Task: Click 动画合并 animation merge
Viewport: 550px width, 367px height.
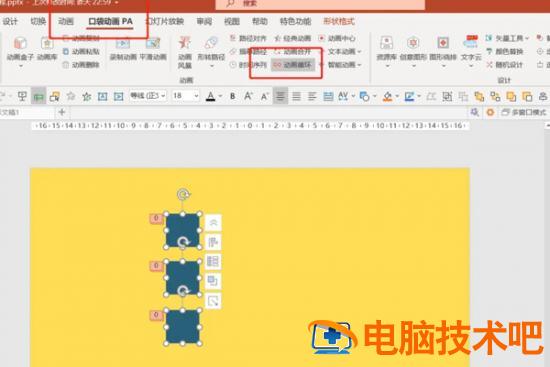Action: pyautogui.click(x=293, y=52)
